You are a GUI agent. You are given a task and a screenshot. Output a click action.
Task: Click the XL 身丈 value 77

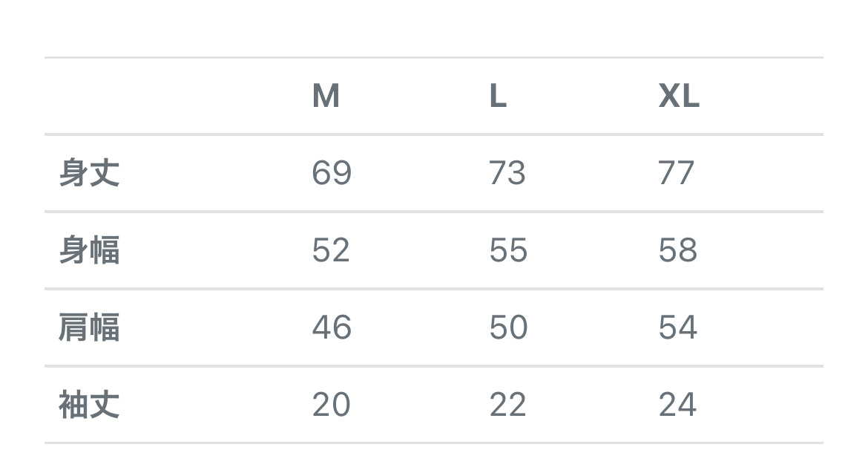677,174
